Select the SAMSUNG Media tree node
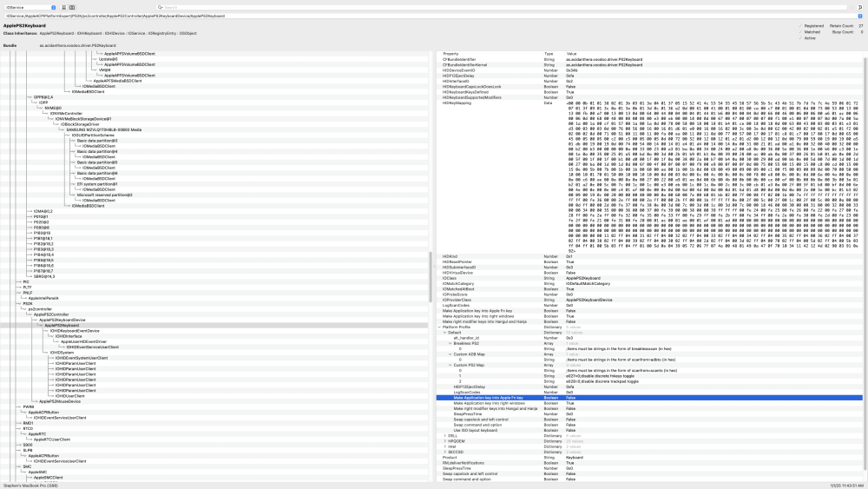The width and height of the screenshot is (868, 489). coord(103,130)
